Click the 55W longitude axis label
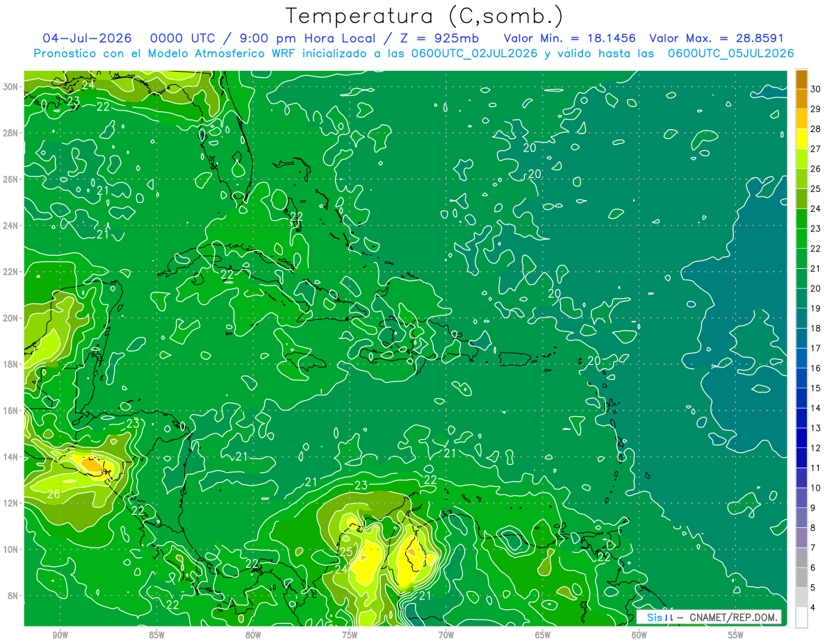The width and height of the screenshot is (834, 644). [x=735, y=636]
